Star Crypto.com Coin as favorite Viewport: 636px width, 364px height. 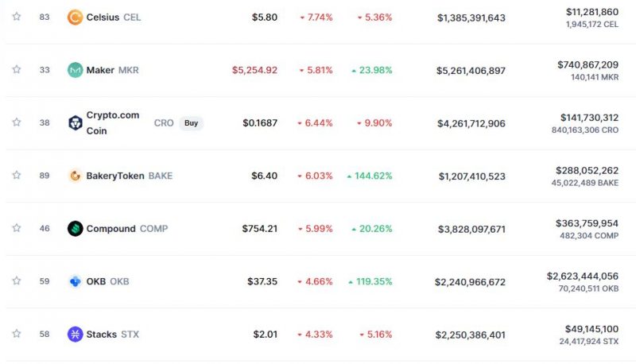pyautogui.click(x=16, y=122)
